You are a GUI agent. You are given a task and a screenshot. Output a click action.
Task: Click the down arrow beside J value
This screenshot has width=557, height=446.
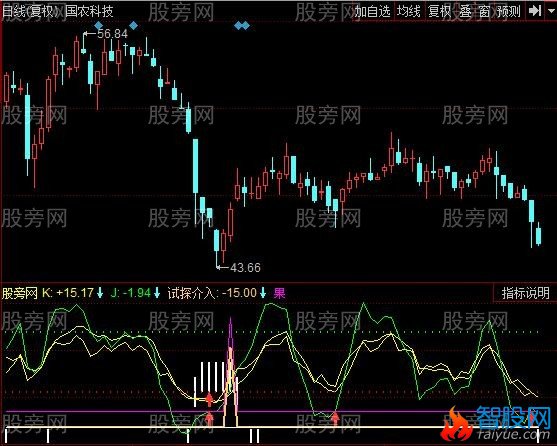pyautogui.click(x=157, y=293)
